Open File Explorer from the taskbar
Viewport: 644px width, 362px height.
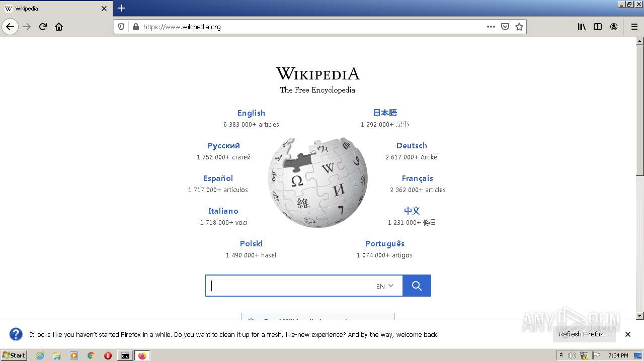point(57,355)
